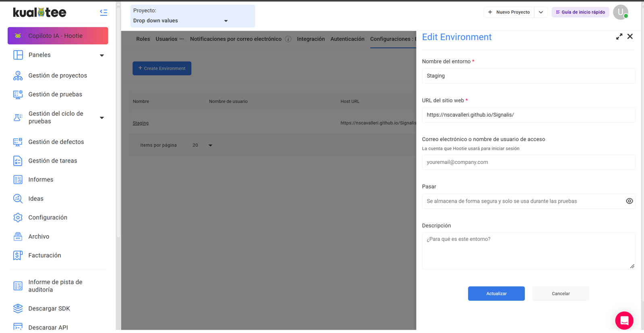
Task: Expand the Paneles sidebar section
Action: pyautogui.click(x=102, y=55)
